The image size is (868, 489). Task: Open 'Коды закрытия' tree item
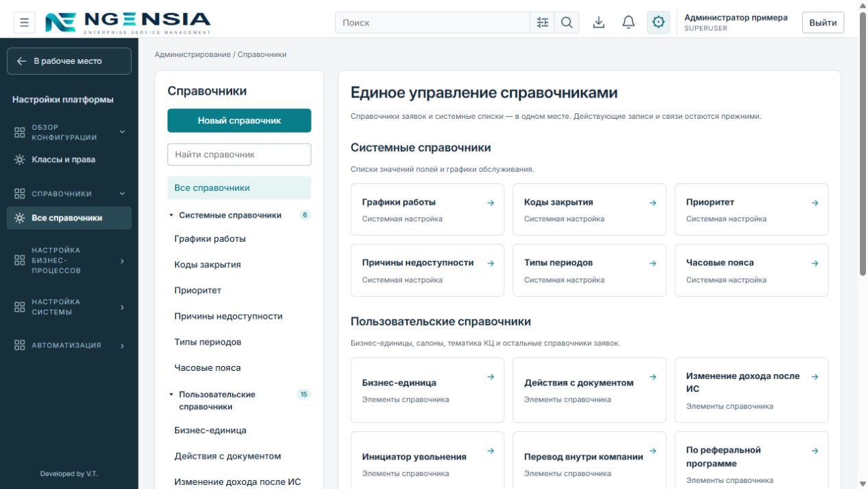pyautogui.click(x=239, y=264)
